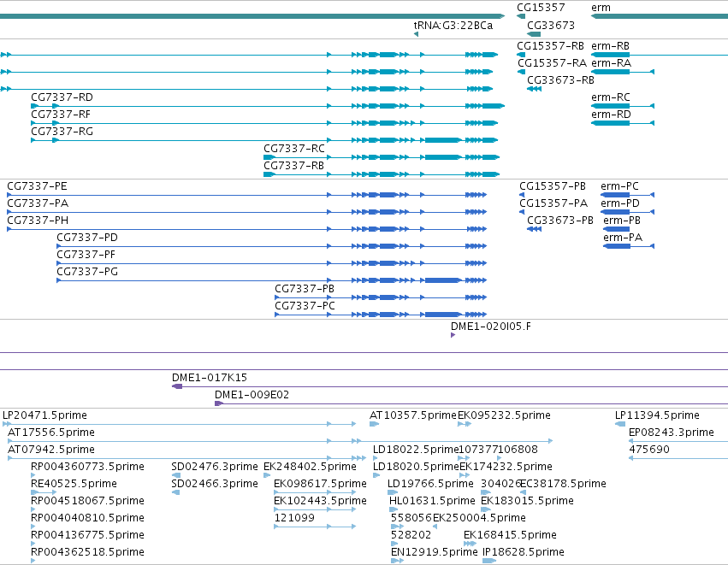Select EST SD02476.3prime
The image size is (728, 565).
(215, 467)
